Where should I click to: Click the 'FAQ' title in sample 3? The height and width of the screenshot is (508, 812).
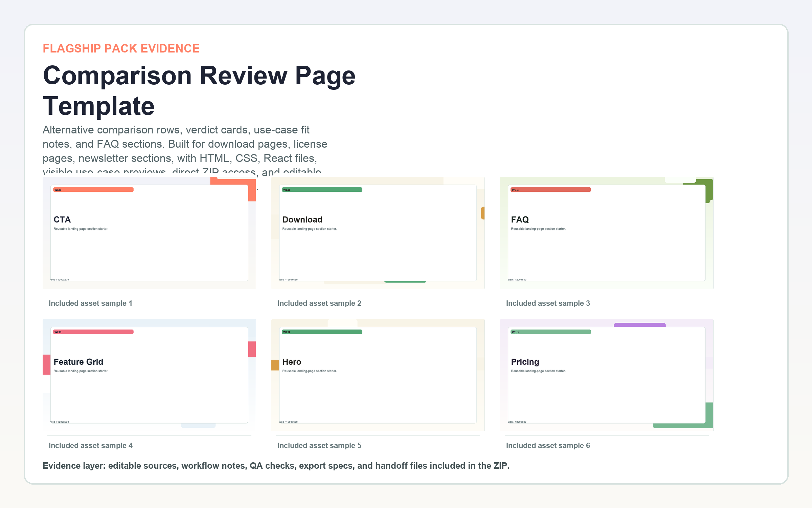520,220
